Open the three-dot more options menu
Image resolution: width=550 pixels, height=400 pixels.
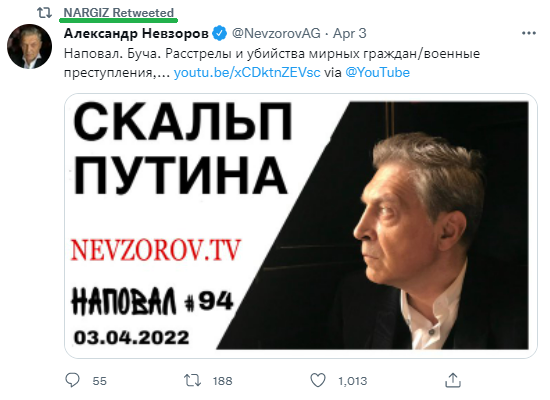pos(529,33)
